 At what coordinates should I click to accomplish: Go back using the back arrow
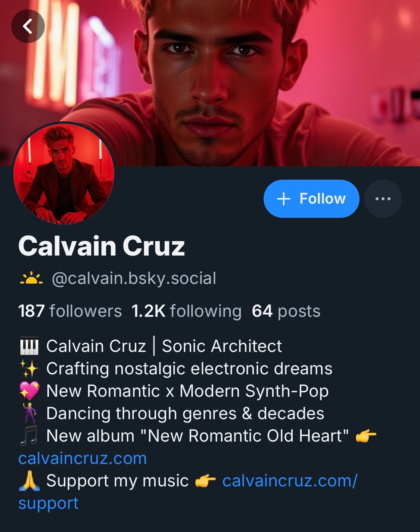[x=28, y=26]
